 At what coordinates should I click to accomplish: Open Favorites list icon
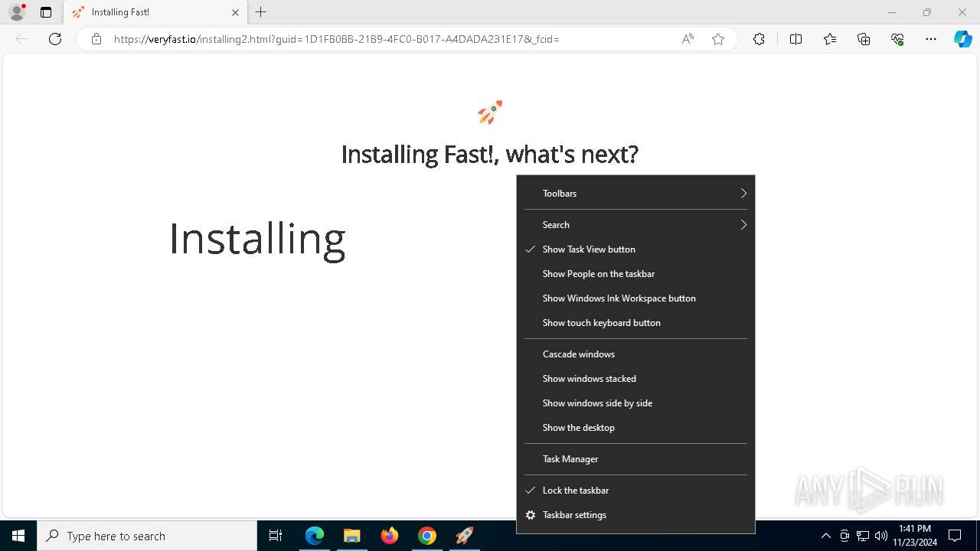(830, 39)
